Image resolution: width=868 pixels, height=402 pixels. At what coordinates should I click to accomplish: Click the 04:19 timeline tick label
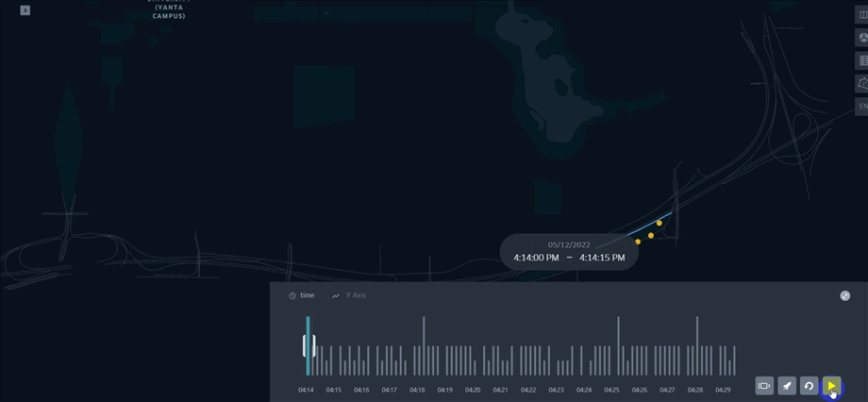[445, 390]
